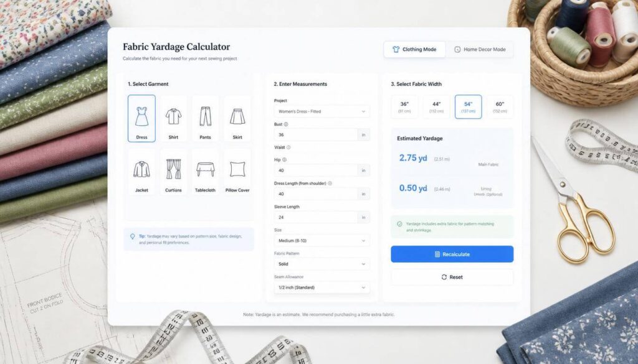Click the '2. Enter Measurements' heading

click(x=300, y=84)
